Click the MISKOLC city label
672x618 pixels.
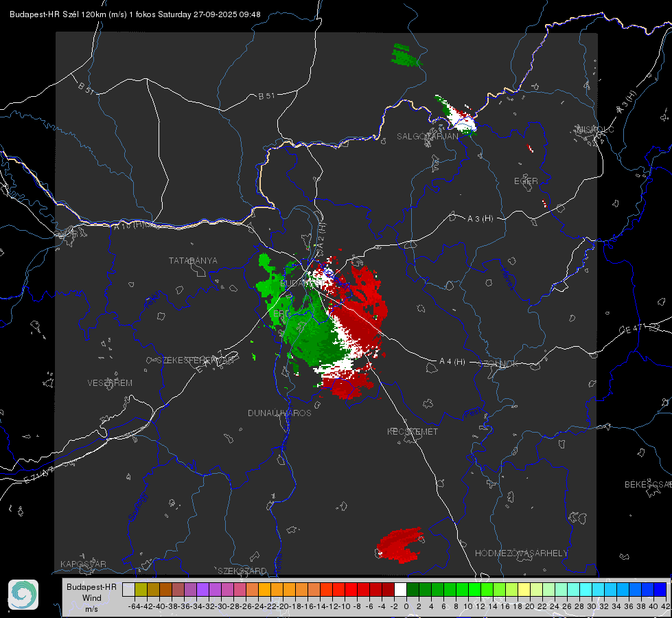(595, 129)
